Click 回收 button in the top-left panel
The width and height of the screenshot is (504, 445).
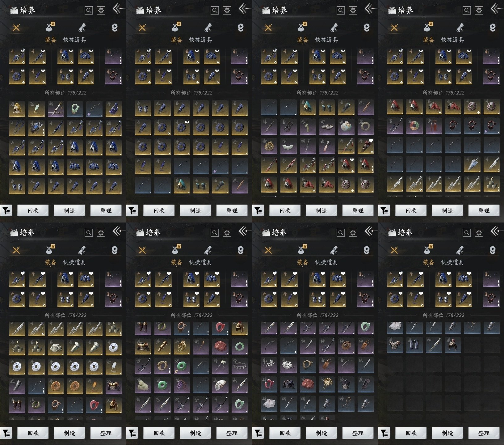pyautogui.click(x=33, y=210)
